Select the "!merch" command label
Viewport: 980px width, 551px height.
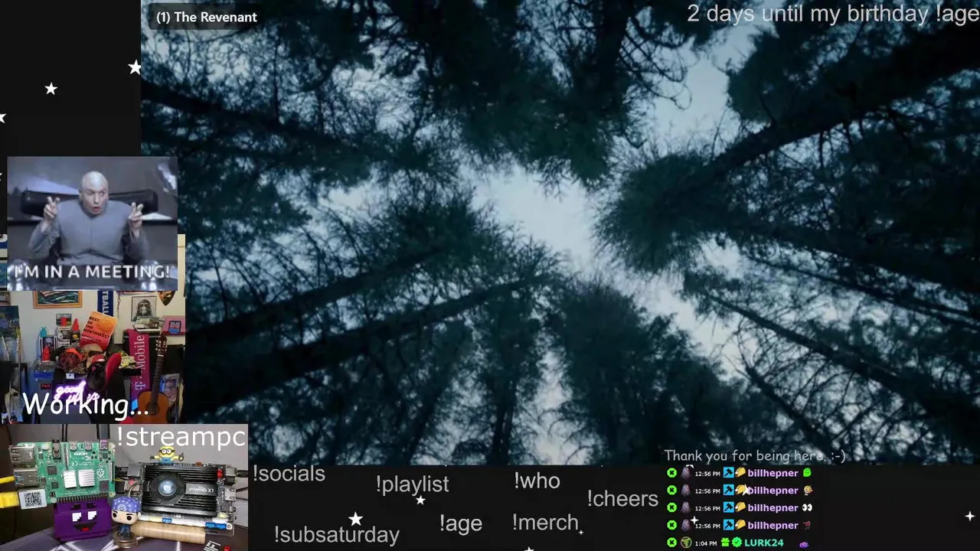(545, 523)
